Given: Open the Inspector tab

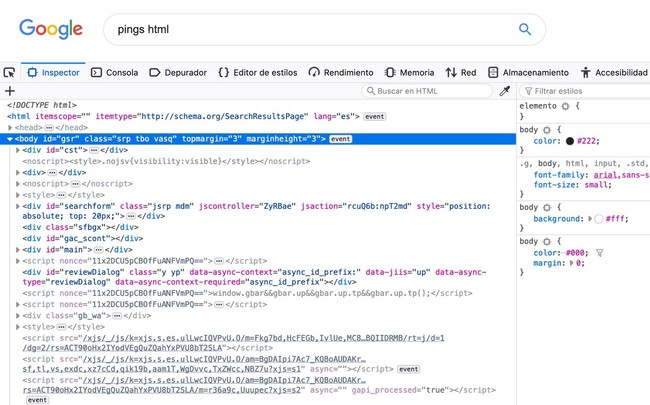Looking at the screenshot, I should tap(53, 73).
